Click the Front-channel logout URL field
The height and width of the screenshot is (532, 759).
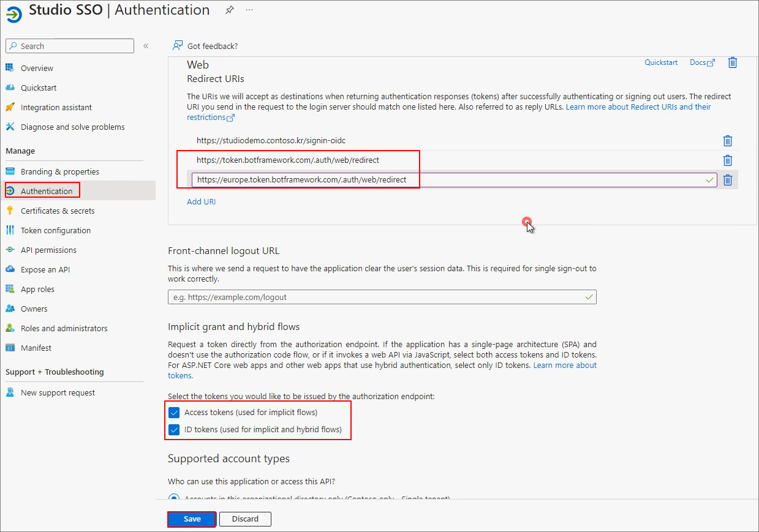coord(382,297)
